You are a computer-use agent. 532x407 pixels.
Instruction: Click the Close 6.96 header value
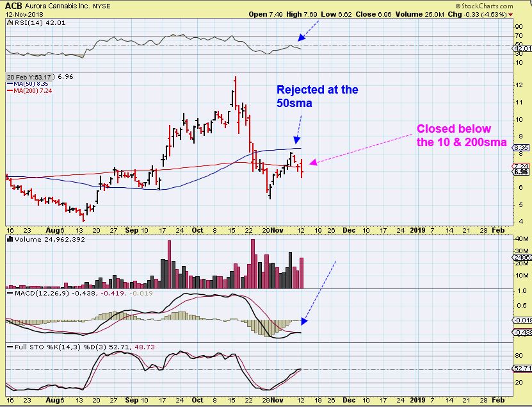373,14
